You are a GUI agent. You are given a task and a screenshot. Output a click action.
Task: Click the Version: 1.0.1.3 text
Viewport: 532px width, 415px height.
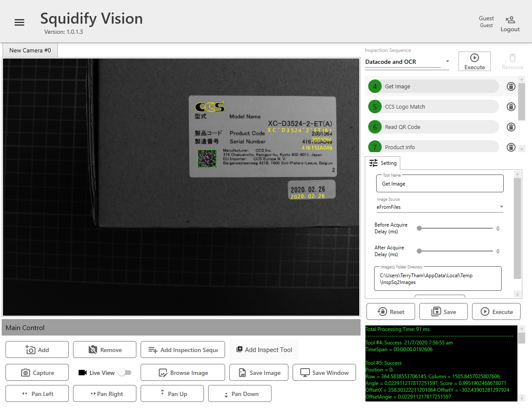click(63, 32)
